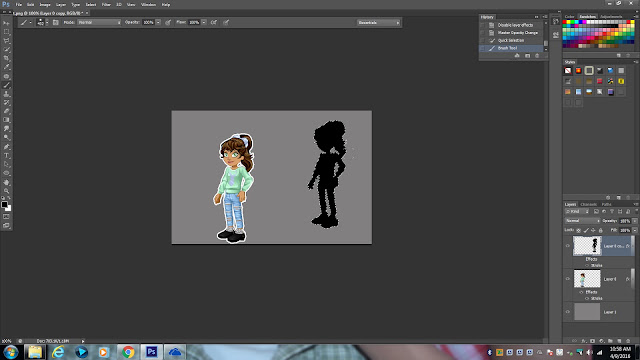This screenshot has width=640, height=360.
Task: Select the Quick Selection history state
Action: (x=511, y=40)
